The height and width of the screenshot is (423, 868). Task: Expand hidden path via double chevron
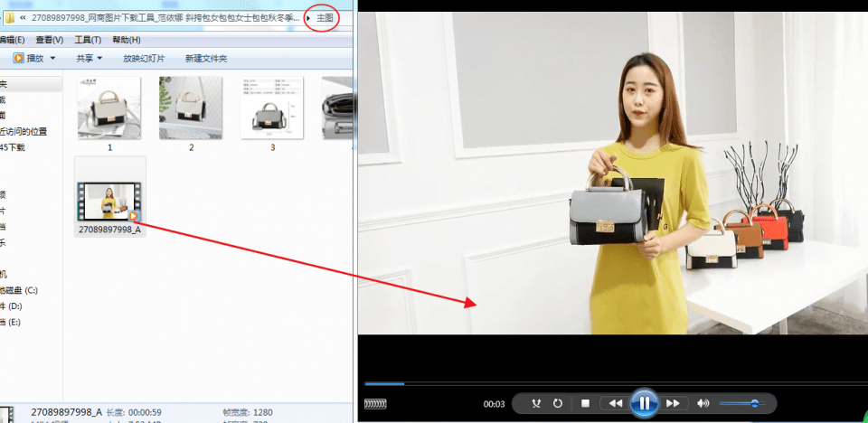23,18
